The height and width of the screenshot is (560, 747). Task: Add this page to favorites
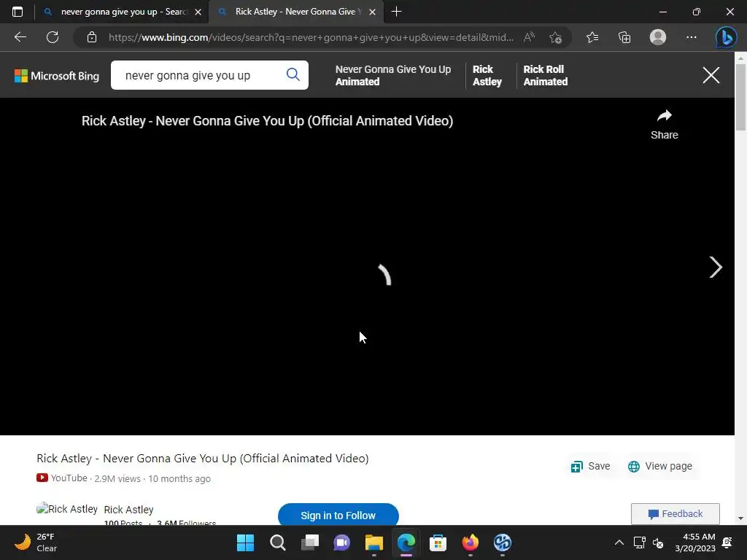point(555,37)
